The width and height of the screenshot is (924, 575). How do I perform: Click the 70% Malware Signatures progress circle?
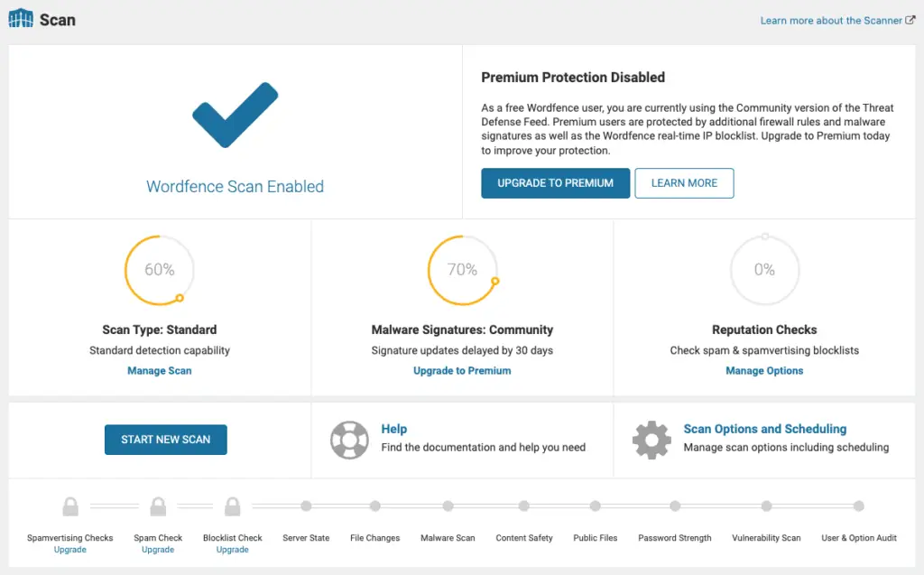(x=462, y=270)
